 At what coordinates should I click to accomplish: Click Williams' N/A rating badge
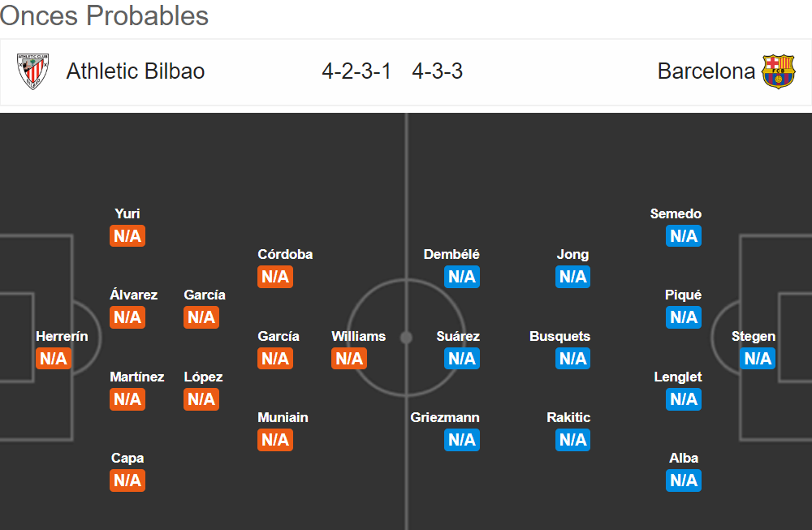(x=349, y=358)
